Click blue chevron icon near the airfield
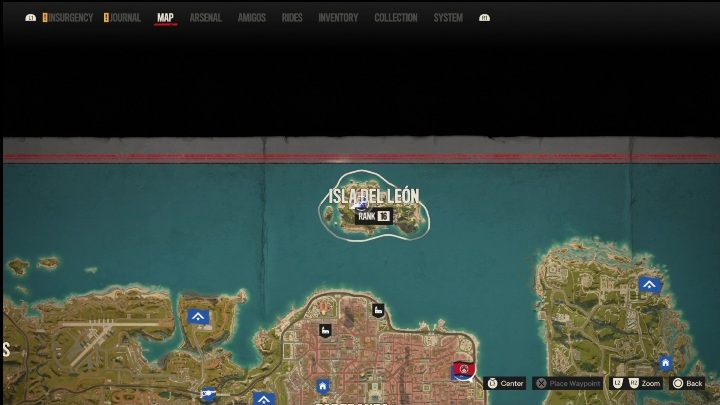This screenshot has height=405, width=720. 198,317
